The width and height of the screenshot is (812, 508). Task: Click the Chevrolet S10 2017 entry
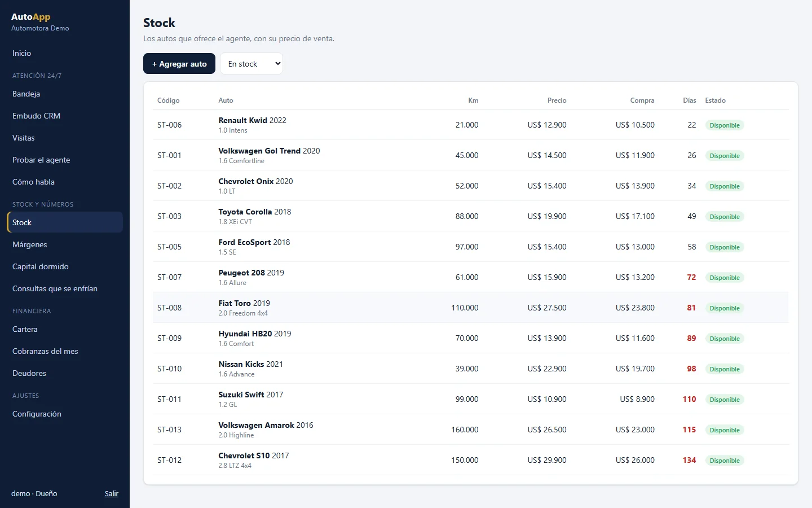point(471,460)
